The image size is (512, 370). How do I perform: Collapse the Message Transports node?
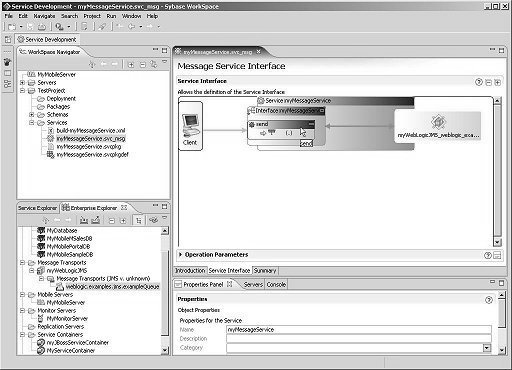[x=22, y=263]
